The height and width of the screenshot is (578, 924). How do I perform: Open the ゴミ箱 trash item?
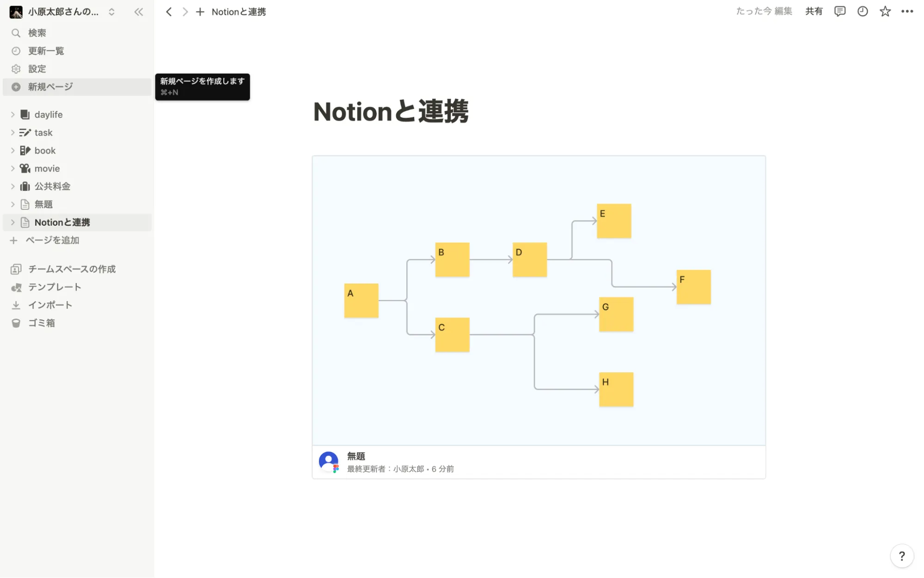[x=77, y=323]
